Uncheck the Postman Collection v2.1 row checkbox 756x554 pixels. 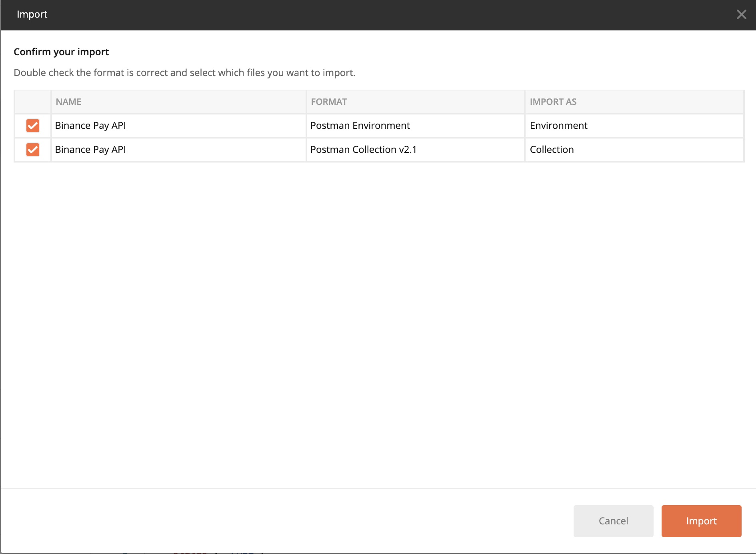click(33, 150)
